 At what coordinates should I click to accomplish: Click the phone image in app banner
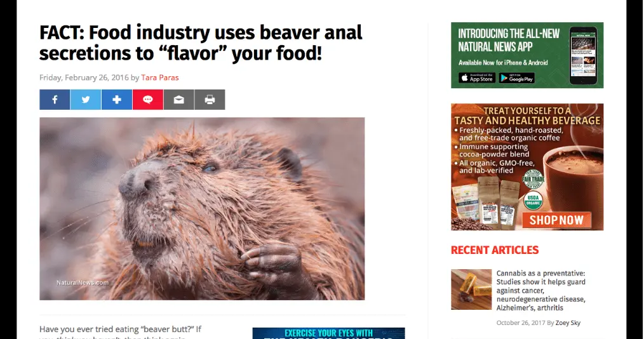583,55
